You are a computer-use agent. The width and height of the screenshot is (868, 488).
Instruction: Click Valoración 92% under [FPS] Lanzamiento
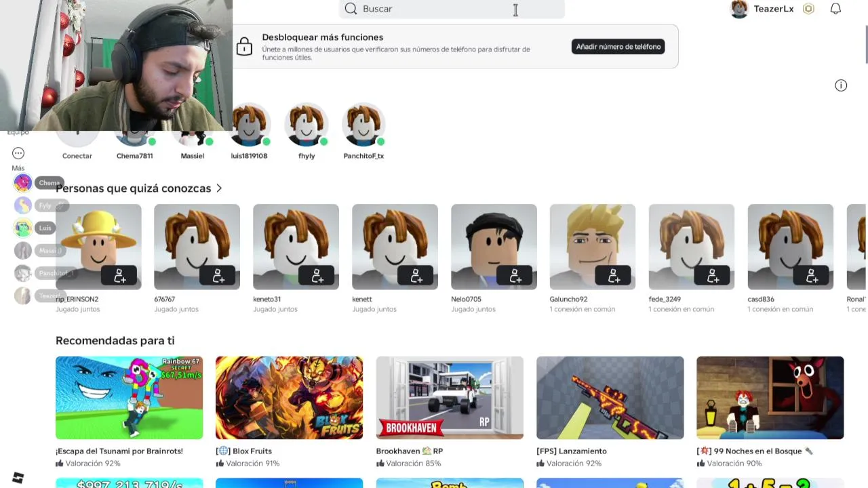(x=568, y=464)
